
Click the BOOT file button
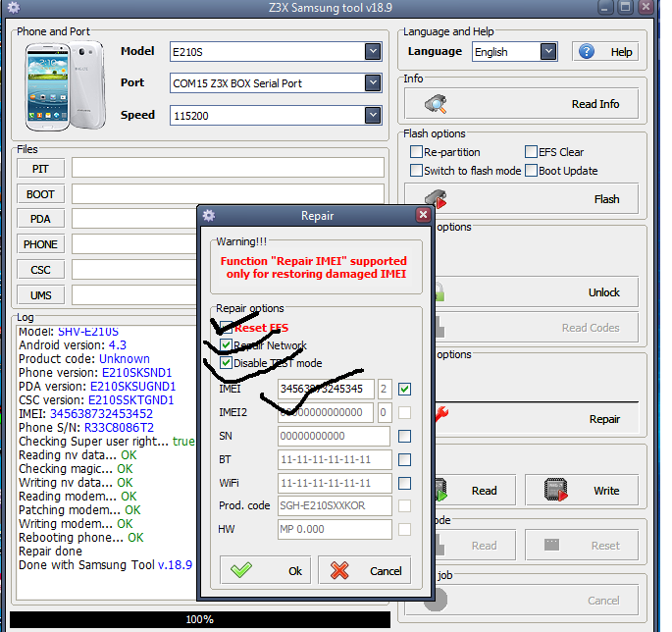[41, 194]
